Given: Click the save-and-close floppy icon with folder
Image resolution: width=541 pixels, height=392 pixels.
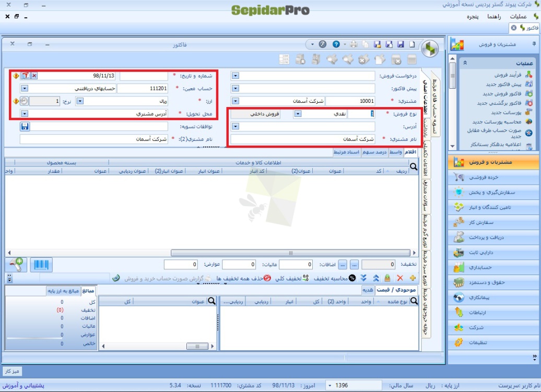Looking at the screenshot, I should click(378, 44).
